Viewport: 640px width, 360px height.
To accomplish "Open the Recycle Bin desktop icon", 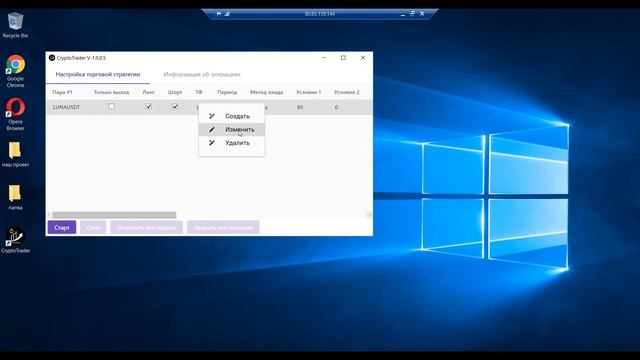I will (15, 24).
